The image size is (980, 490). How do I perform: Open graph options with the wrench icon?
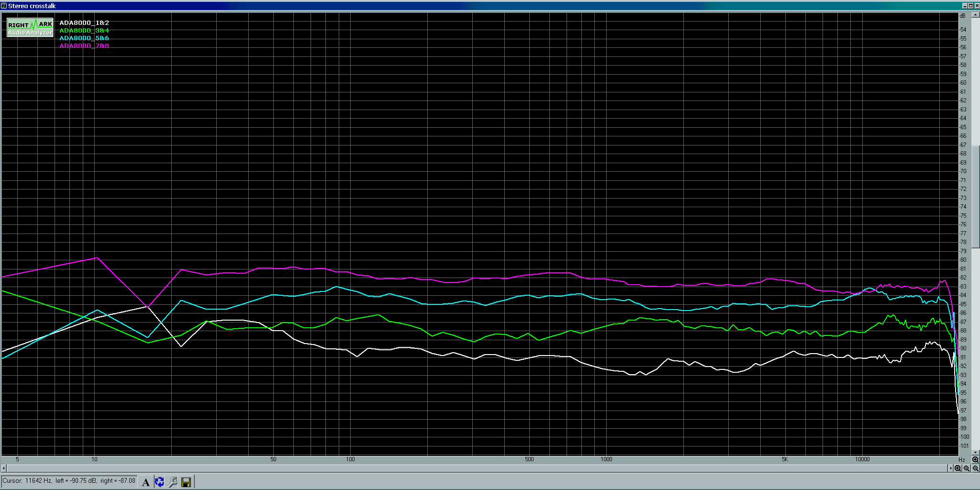[x=173, y=482]
